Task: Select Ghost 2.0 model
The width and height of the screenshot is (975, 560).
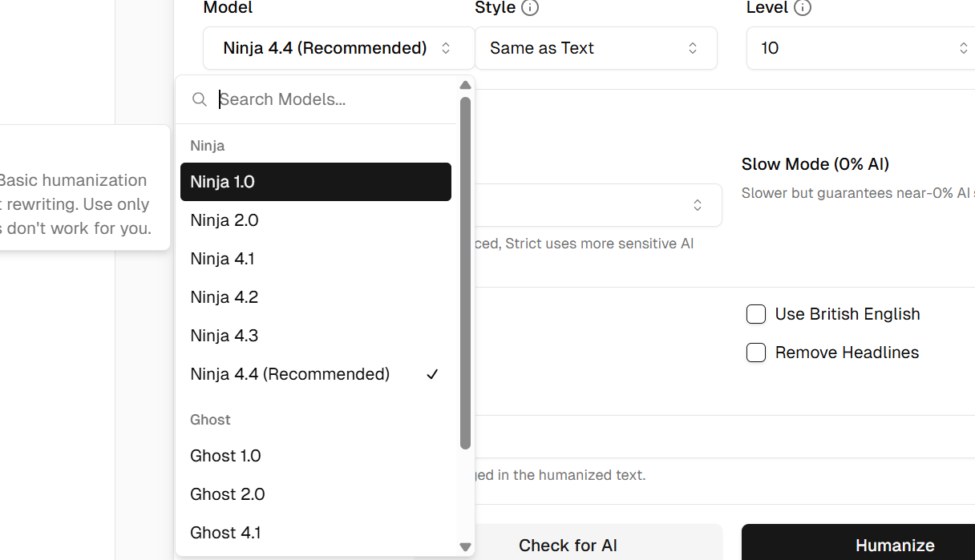Action: click(316, 494)
